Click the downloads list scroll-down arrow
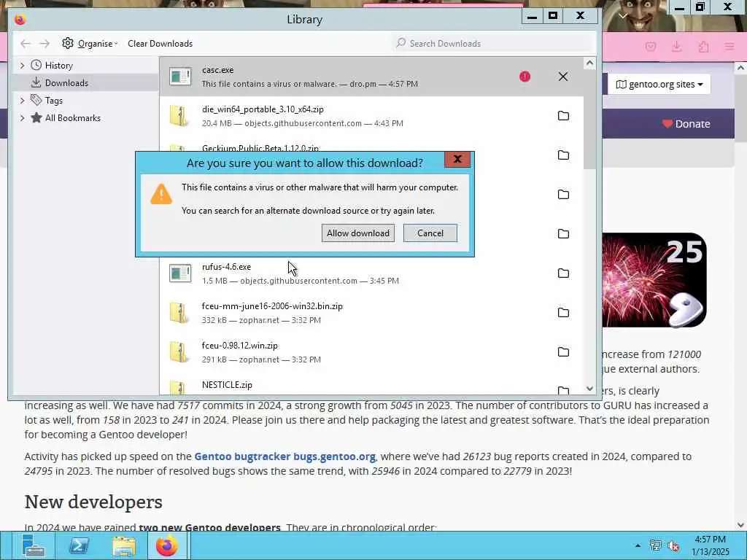The image size is (747, 560). tap(589, 389)
